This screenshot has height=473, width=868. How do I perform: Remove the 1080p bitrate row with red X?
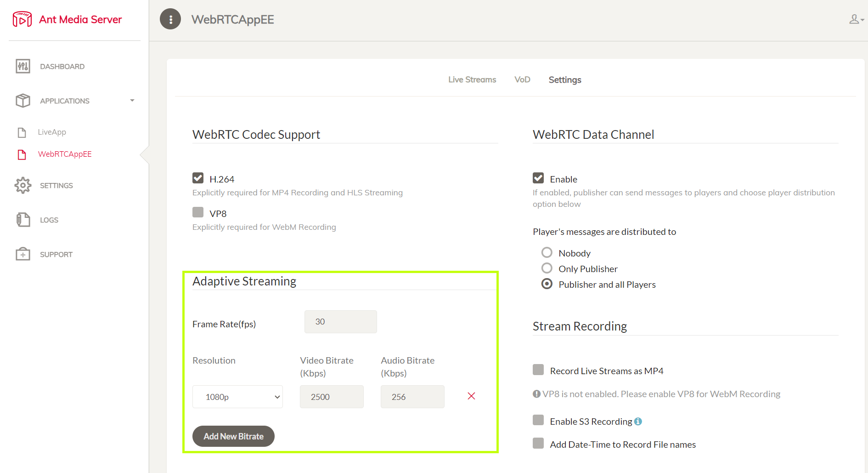471,396
